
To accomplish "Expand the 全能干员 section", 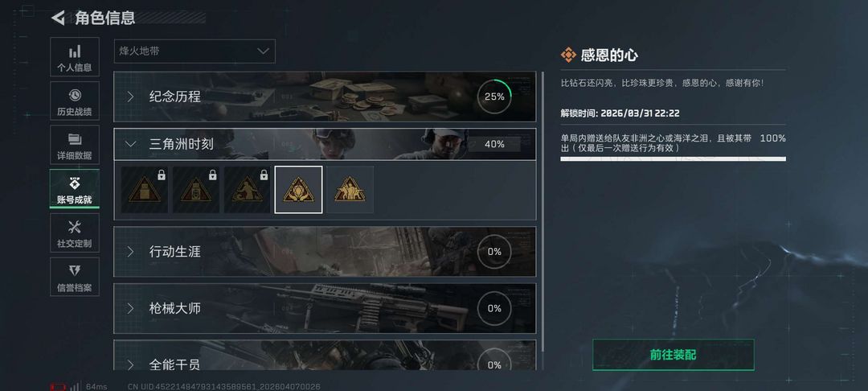I will coord(325,356).
